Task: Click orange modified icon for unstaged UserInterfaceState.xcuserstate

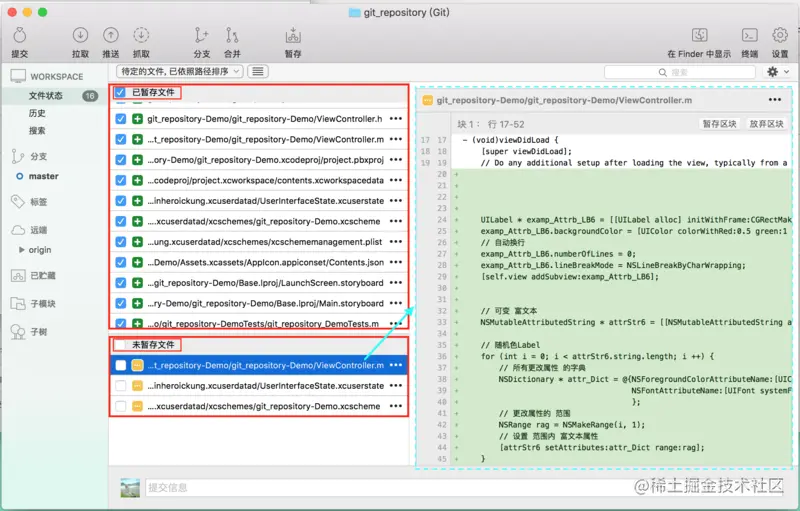Action: 137,386
